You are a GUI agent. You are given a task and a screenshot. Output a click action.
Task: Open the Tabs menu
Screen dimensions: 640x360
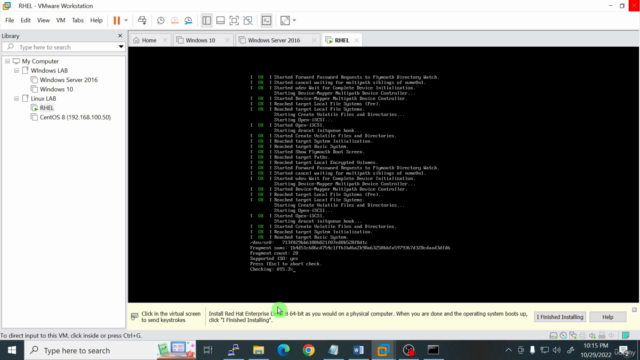pyautogui.click(x=78, y=20)
